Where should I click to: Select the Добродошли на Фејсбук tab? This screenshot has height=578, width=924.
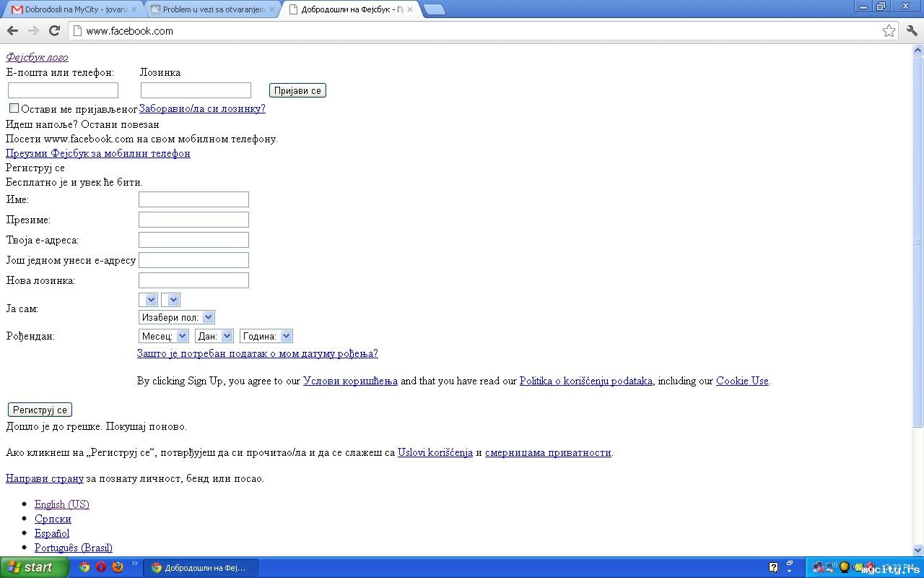351,9
